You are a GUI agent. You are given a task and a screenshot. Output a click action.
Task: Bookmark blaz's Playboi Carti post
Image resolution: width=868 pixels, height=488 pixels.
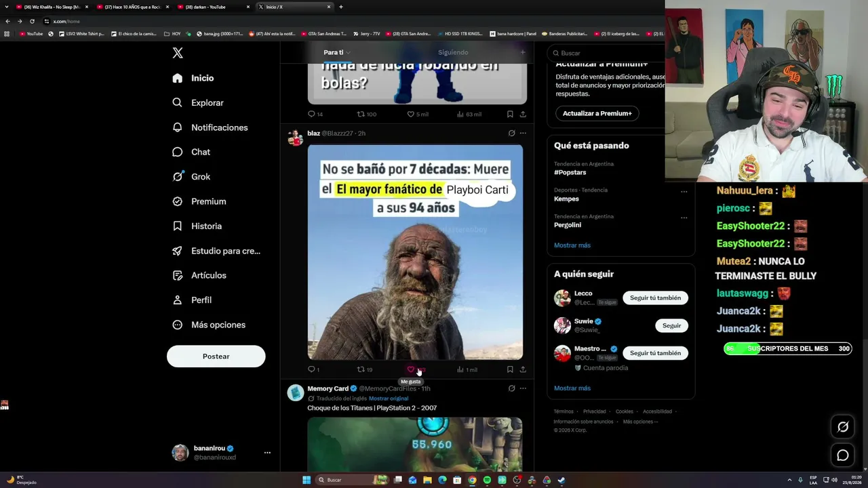(510, 369)
